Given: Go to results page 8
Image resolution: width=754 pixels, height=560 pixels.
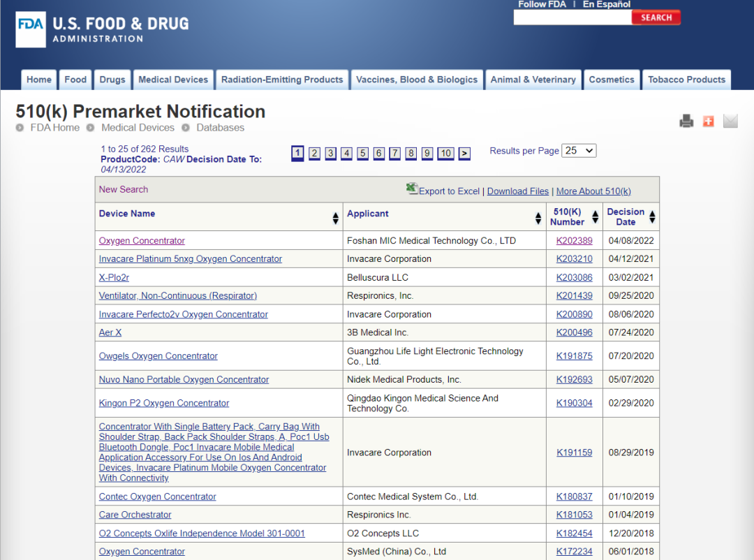Looking at the screenshot, I should tap(411, 154).
